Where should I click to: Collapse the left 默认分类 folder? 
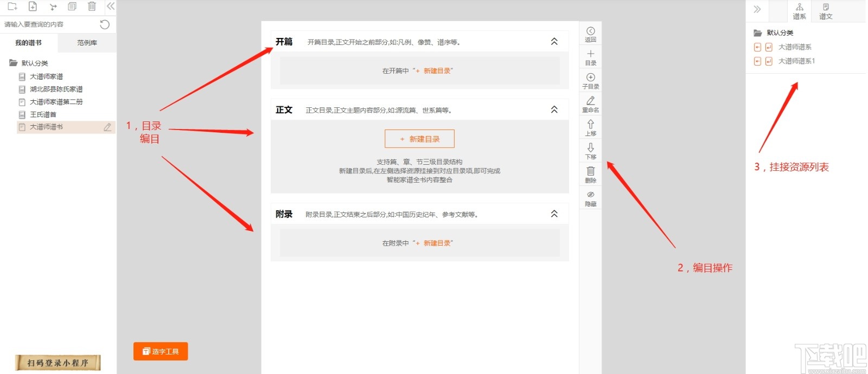(x=14, y=63)
